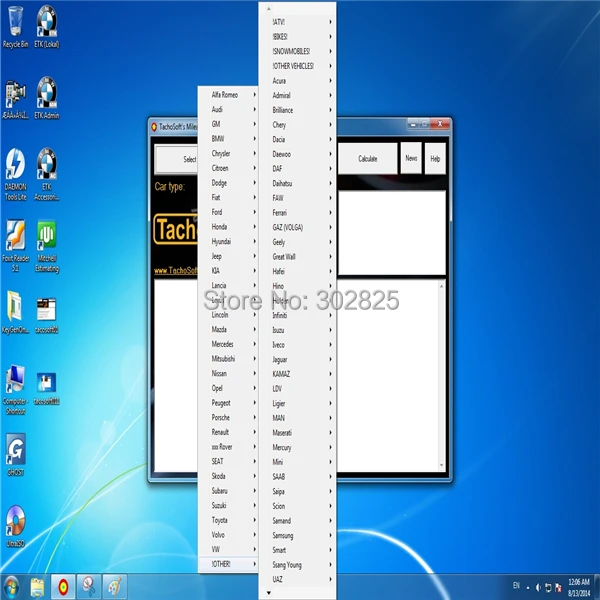The height and width of the screenshot is (600, 600).
Task: Pick VW from the brand menu
Action: pos(228,549)
